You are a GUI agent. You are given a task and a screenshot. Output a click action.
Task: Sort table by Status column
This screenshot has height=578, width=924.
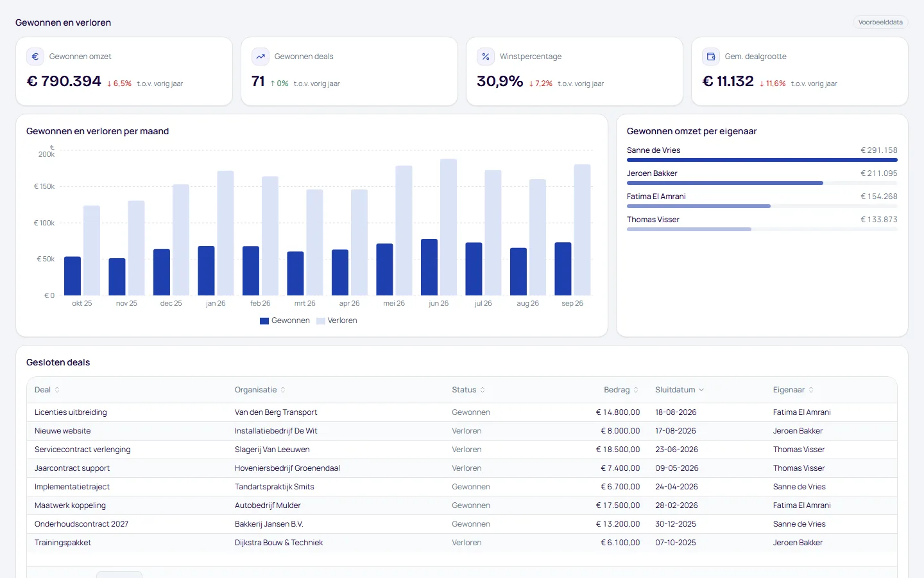[x=468, y=390]
